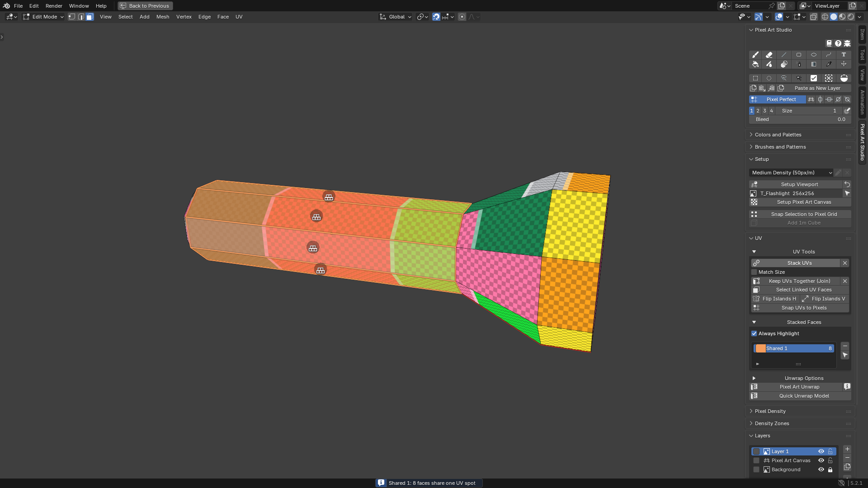
Task: Open the UV menu in the header
Action: click(x=239, y=17)
